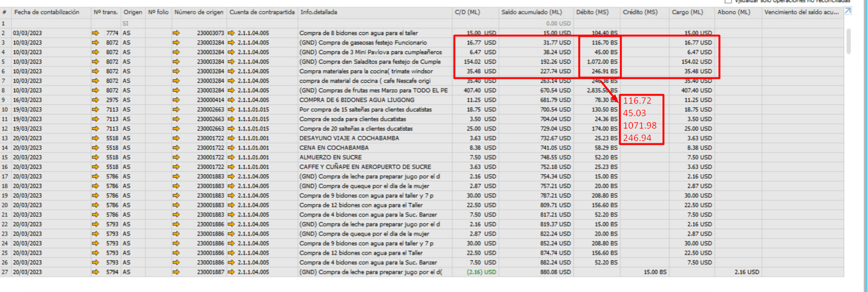This screenshot has width=868, height=292.
Task: Select the 'Info.detallada' column header
Action: pyautogui.click(x=319, y=12)
